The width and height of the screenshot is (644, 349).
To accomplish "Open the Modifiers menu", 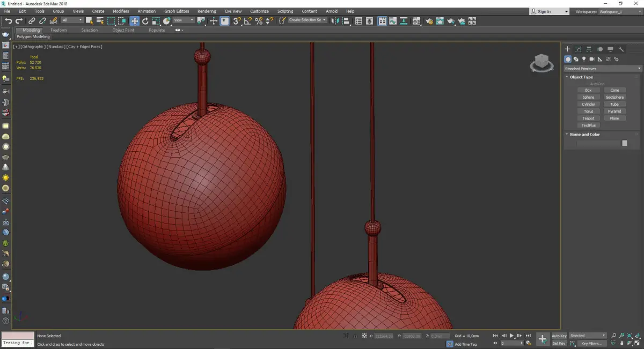I will tap(121, 11).
